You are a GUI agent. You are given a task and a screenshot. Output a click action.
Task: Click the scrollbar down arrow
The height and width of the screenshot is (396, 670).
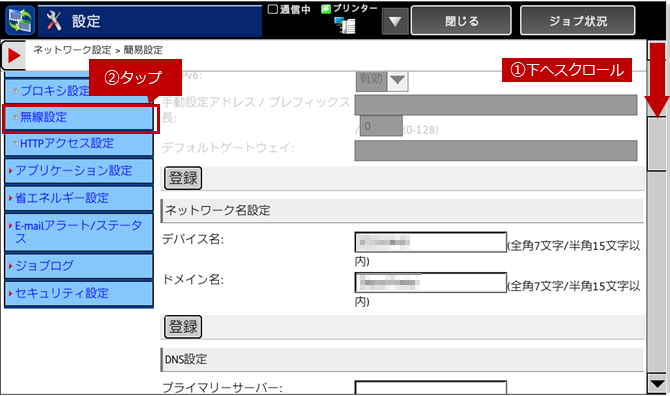pyautogui.click(x=657, y=383)
